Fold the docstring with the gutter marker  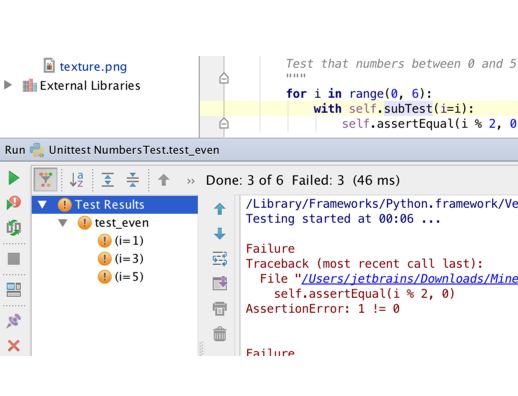(x=224, y=78)
